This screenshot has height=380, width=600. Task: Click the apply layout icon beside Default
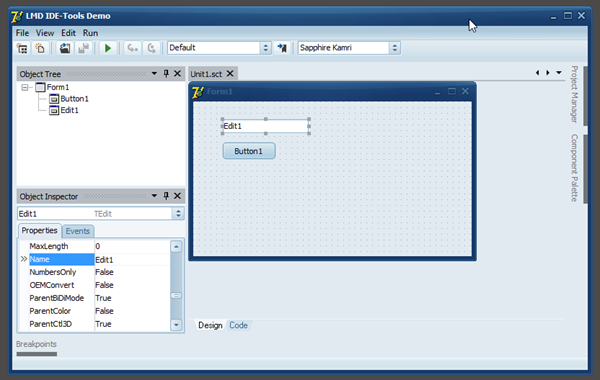[282, 48]
